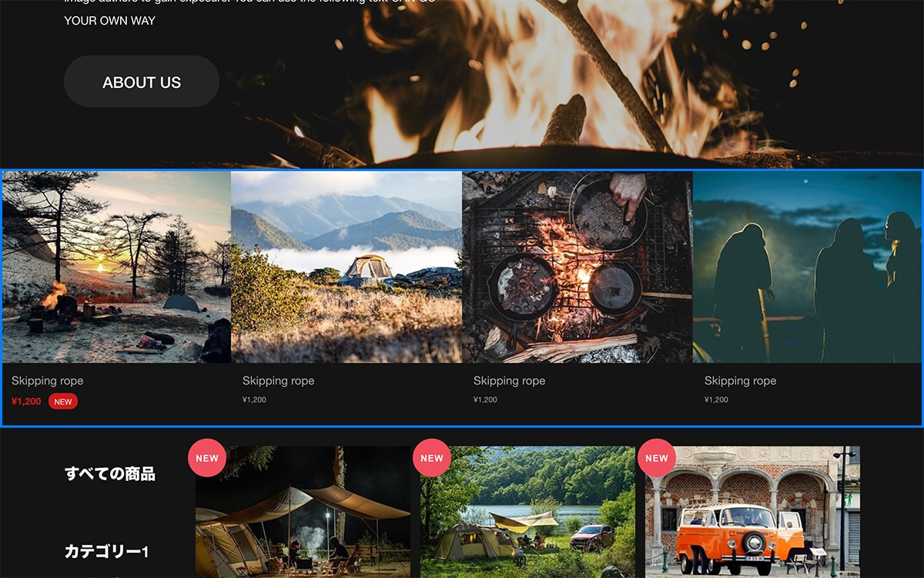924x578 pixels.
Task: Open the orange van product image
Action: point(752,512)
